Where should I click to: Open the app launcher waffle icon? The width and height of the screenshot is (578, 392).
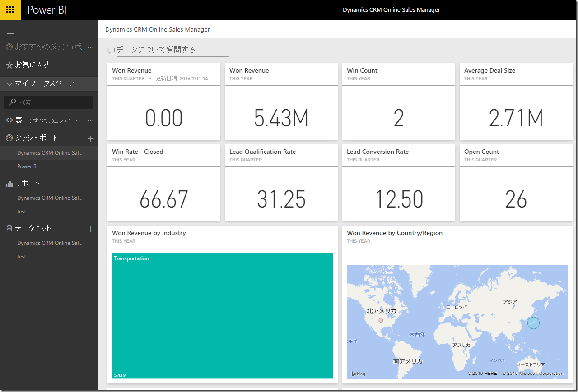tap(10, 9)
